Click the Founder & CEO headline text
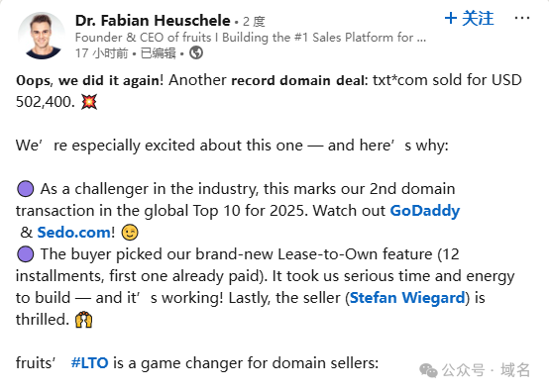The width and height of the screenshot is (549, 392). [x=251, y=37]
